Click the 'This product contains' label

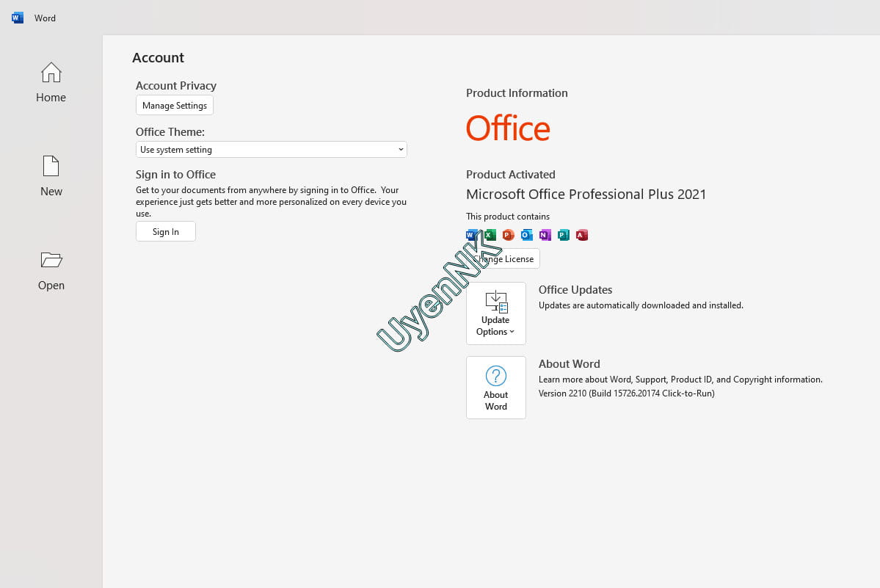tap(508, 217)
